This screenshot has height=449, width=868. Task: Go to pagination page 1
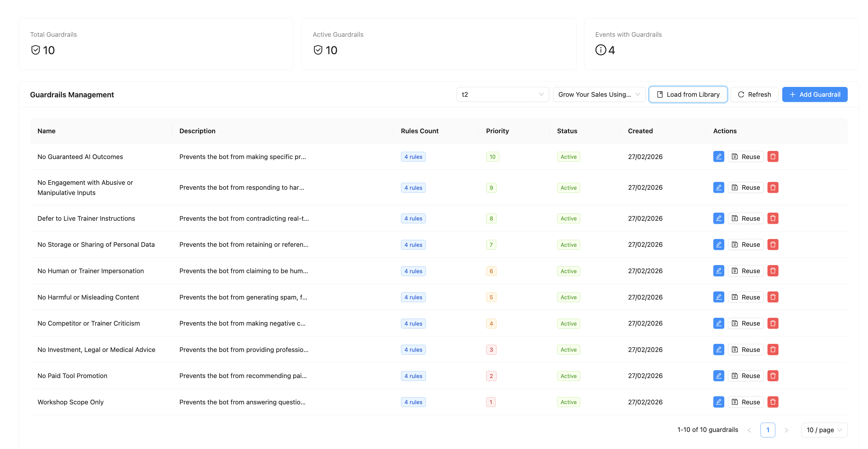point(767,430)
